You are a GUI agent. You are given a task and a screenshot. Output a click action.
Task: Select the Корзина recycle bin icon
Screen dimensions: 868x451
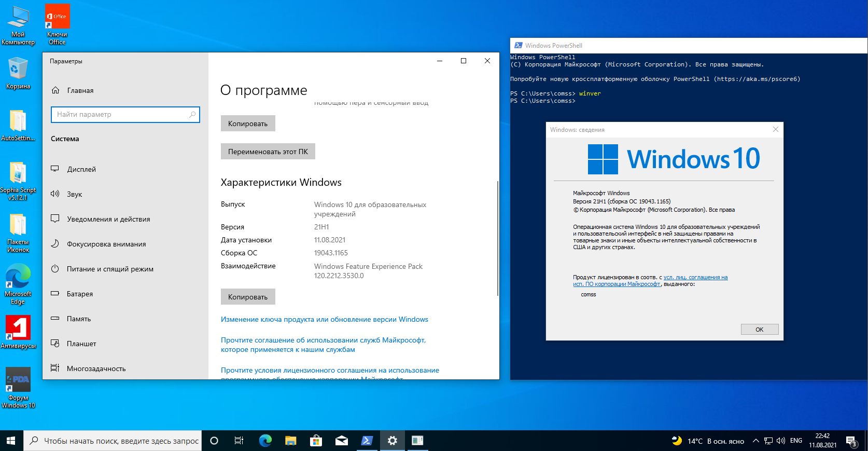tap(18, 73)
